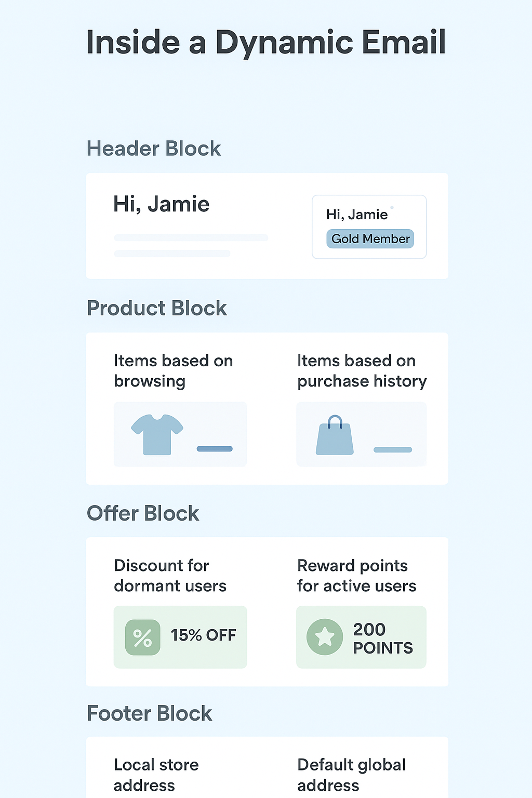532x798 pixels.
Task: Click the large Hi, Jamie greeting
Action: [x=161, y=204]
